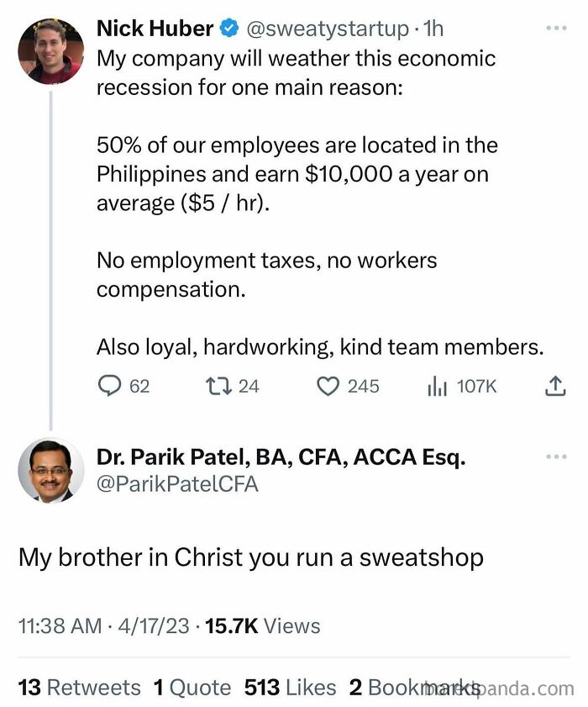The height and width of the screenshot is (707, 588).
Task: Open the more options ellipsis on the first tweet
Action: pos(554,28)
